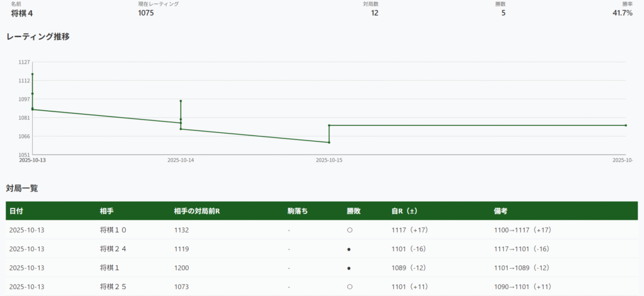Click the 駒落ち column header
The height and width of the screenshot is (296, 644).
[297, 211]
